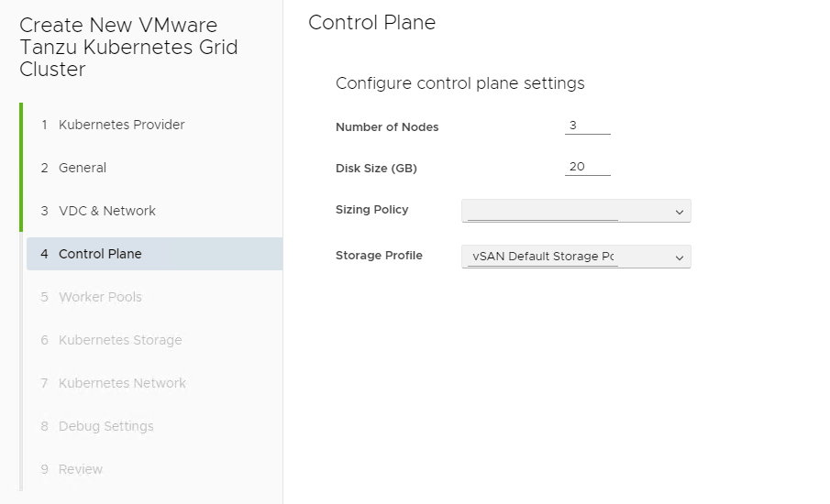Expand the Sizing Policy dropdown
The image size is (830, 504).
(x=576, y=212)
